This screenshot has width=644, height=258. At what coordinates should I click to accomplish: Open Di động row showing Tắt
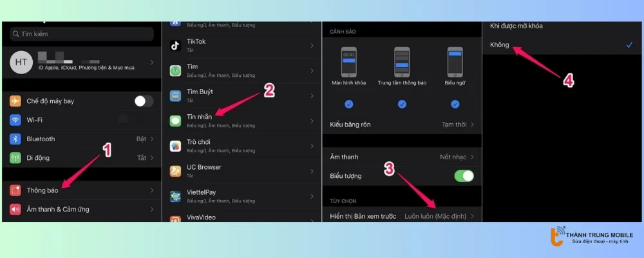coord(82,158)
